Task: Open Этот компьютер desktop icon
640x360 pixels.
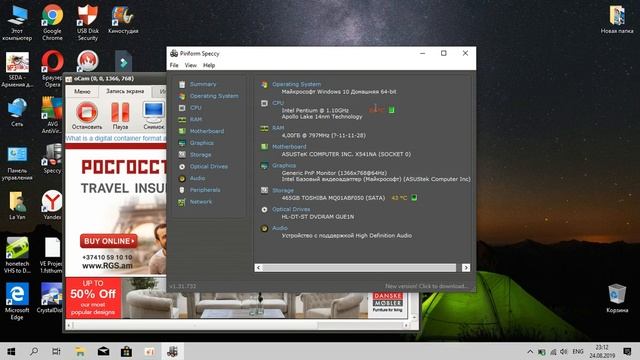Action: tap(17, 22)
